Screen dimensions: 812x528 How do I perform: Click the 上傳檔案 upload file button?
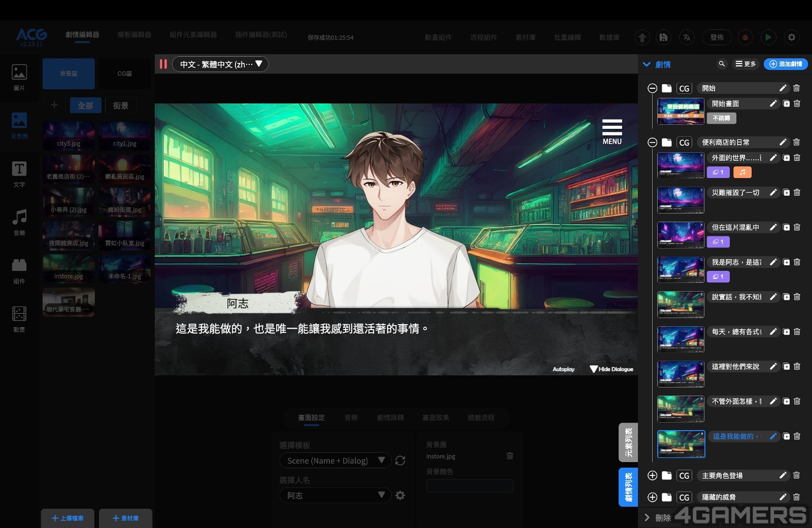click(x=67, y=518)
